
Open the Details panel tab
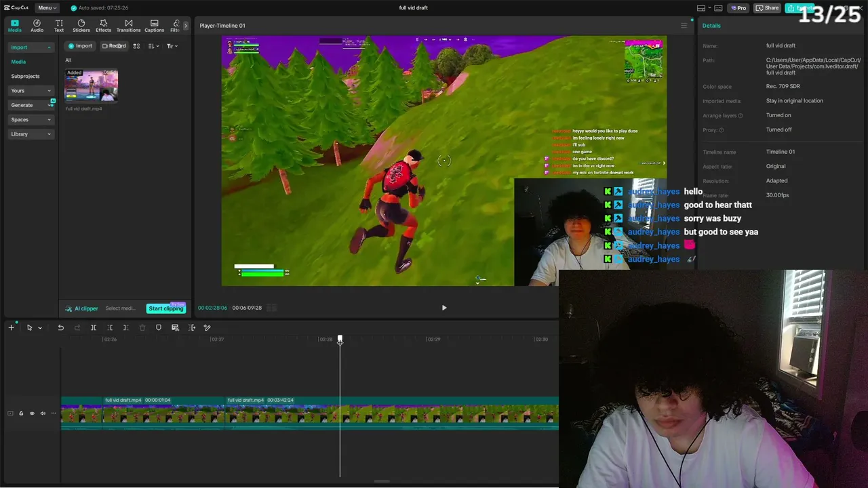click(x=711, y=26)
